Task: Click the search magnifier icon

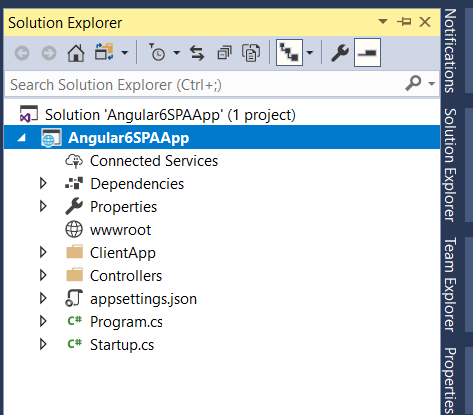Action: [x=413, y=83]
